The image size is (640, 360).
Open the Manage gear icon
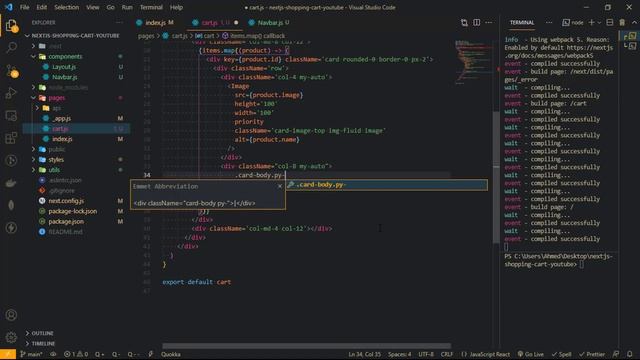11,337
